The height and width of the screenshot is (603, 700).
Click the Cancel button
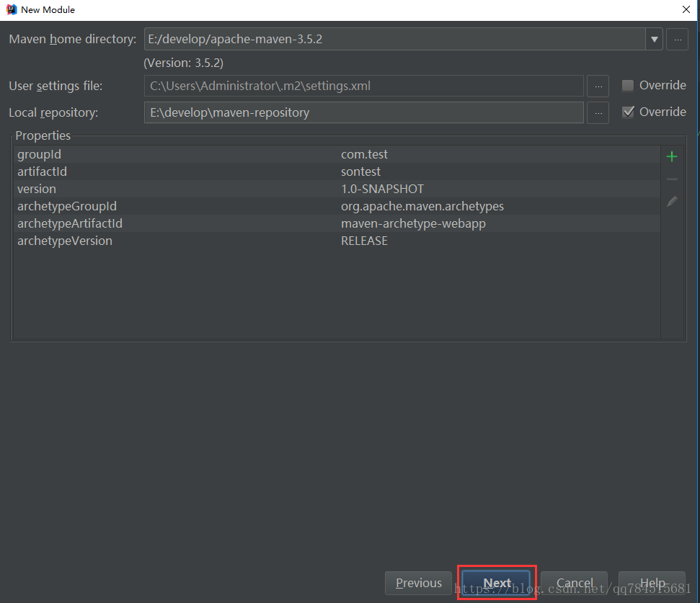pyautogui.click(x=574, y=583)
